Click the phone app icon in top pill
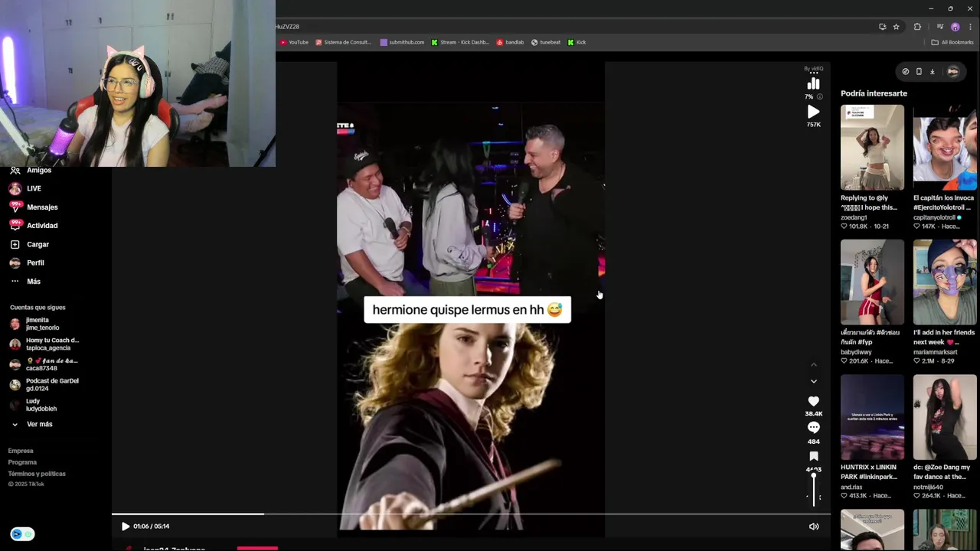Viewport: 980px width, 551px height. coord(919,71)
